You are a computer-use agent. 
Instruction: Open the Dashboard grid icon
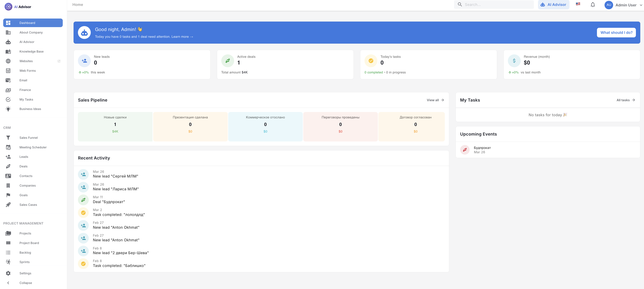[x=8, y=23]
